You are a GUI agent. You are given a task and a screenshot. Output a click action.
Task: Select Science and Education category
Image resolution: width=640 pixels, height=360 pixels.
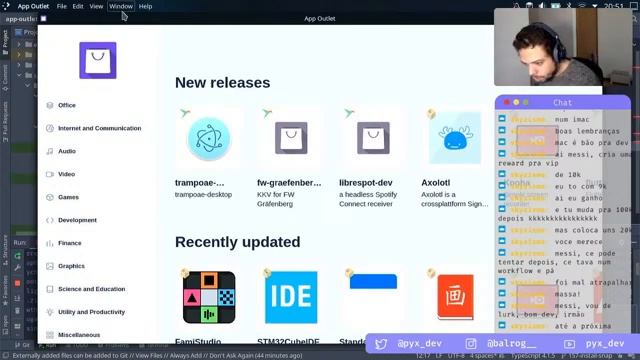point(92,289)
